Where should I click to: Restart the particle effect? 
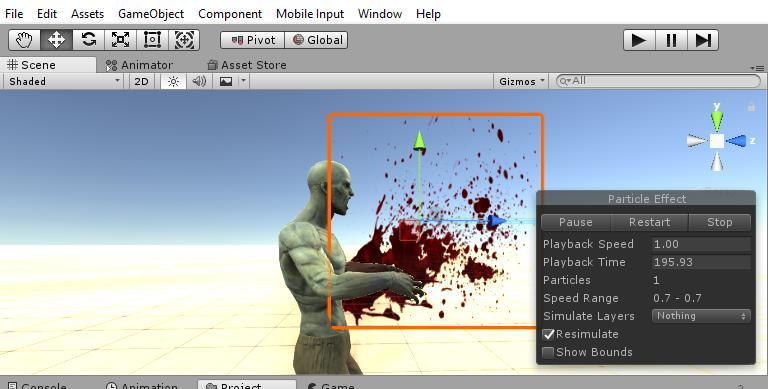point(649,222)
